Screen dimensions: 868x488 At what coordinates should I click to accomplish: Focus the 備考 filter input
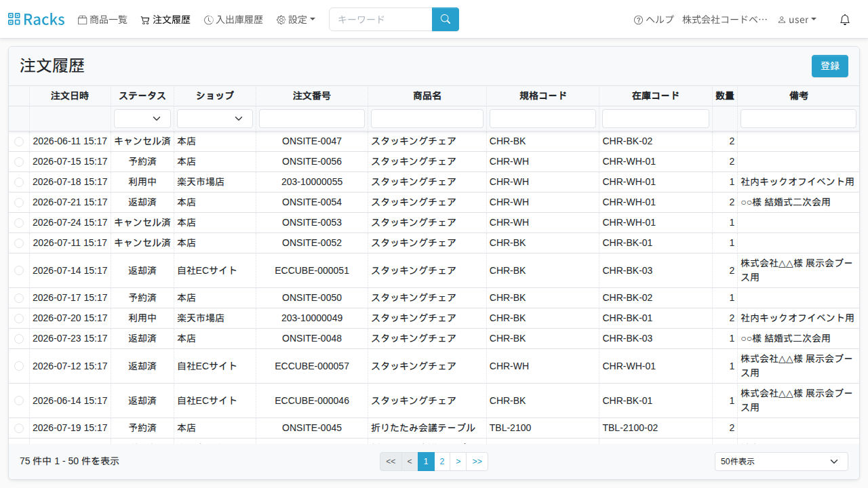[798, 119]
